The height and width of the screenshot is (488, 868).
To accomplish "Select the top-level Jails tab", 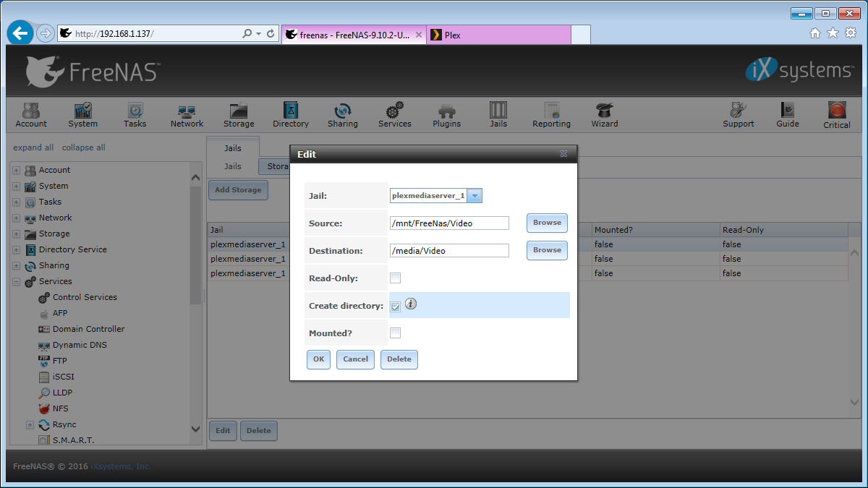I will pos(233,148).
